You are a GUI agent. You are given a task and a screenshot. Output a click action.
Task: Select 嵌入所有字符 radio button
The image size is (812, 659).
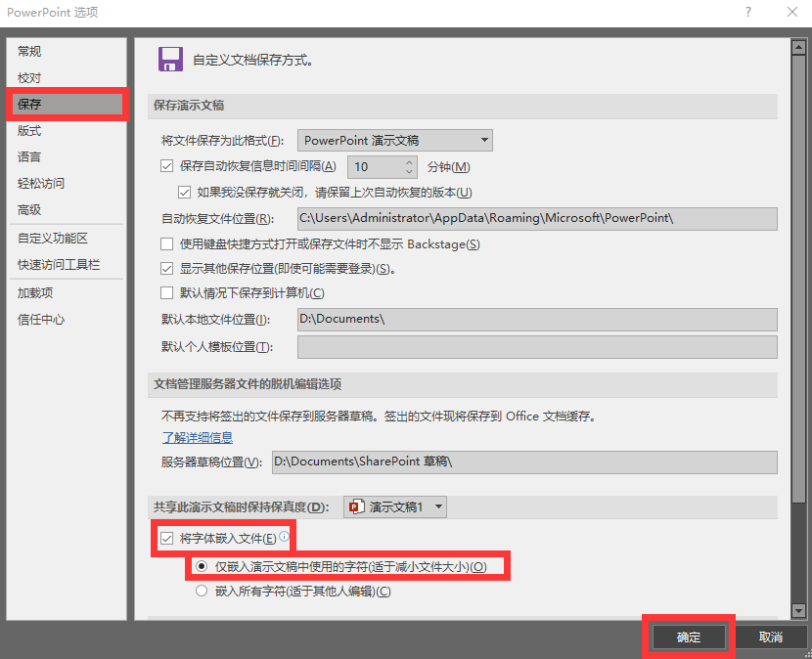[x=202, y=591]
